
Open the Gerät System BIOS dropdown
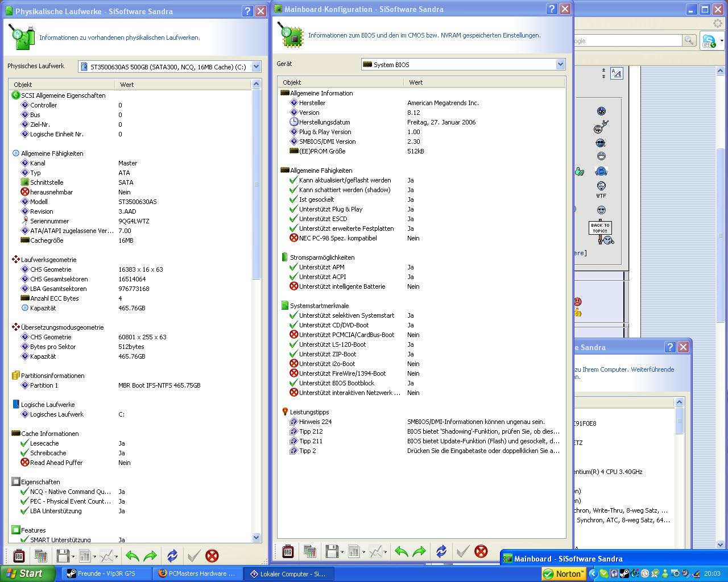(x=560, y=64)
